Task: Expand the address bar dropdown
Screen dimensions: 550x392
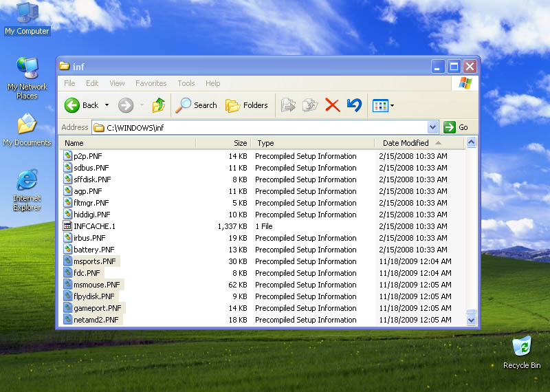Action: click(x=433, y=127)
